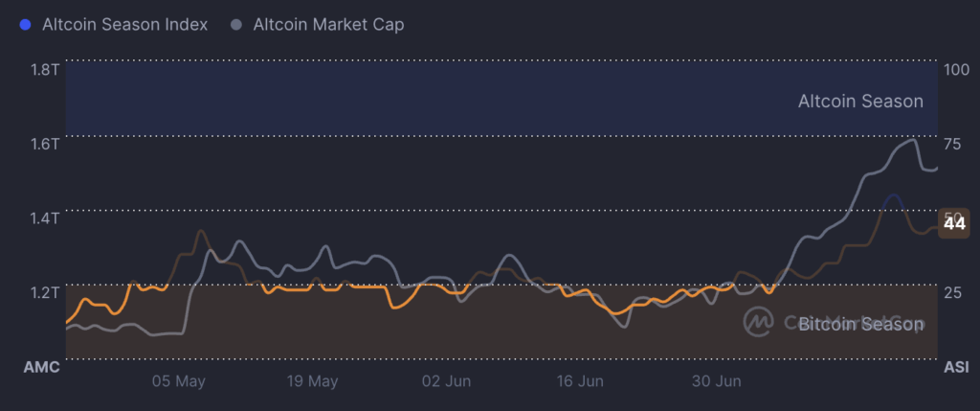This screenshot has height=411, width=980.
Task: Click the AMC axis title
Action: [42, 367]
